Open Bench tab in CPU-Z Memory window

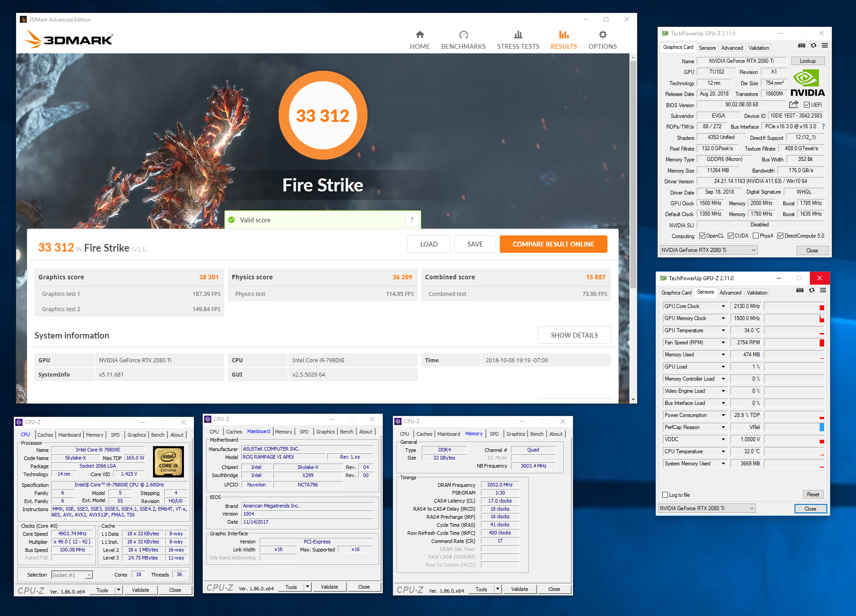pos(537,434)
